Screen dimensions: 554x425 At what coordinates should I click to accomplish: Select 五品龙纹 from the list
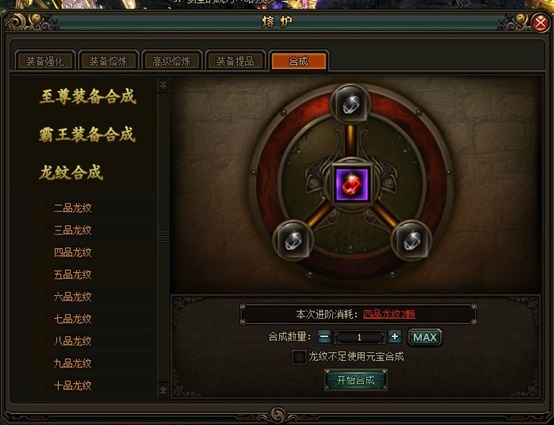tap(73, 275)
